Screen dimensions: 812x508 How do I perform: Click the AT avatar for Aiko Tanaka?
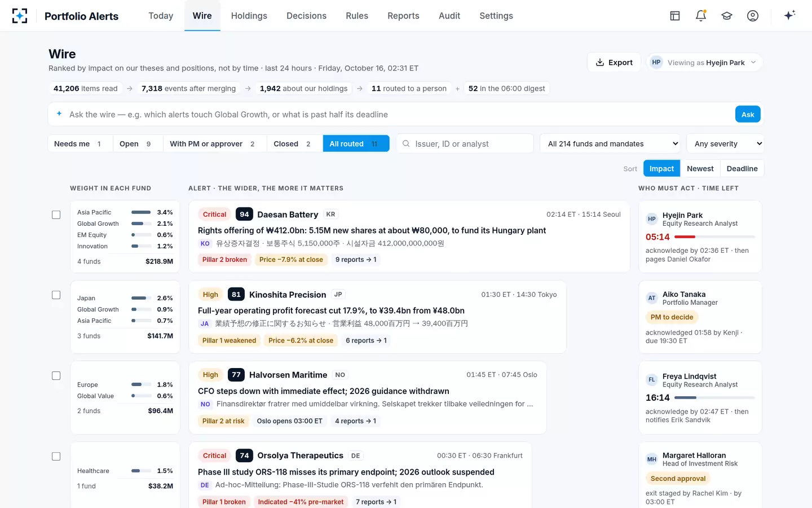pyautogui.click(x=652, y=298)
